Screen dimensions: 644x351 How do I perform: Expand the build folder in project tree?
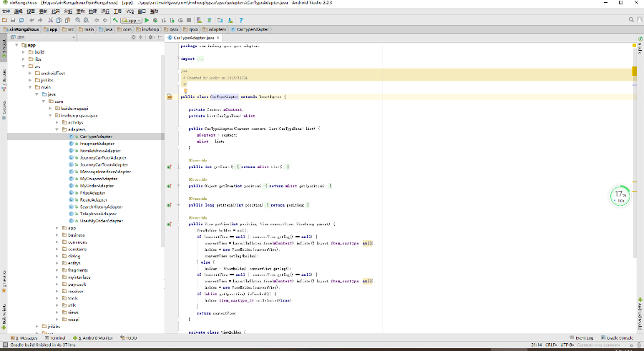click(x=24, y=52)
